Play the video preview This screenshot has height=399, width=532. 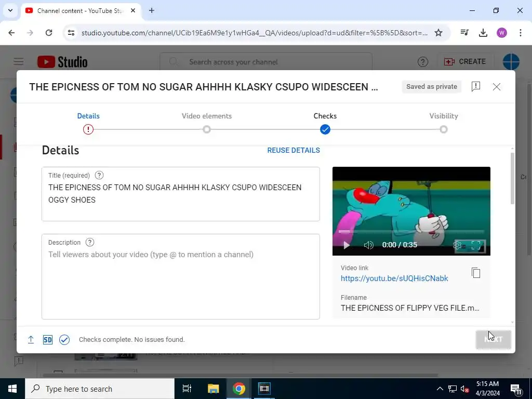[x=346, y=245]
